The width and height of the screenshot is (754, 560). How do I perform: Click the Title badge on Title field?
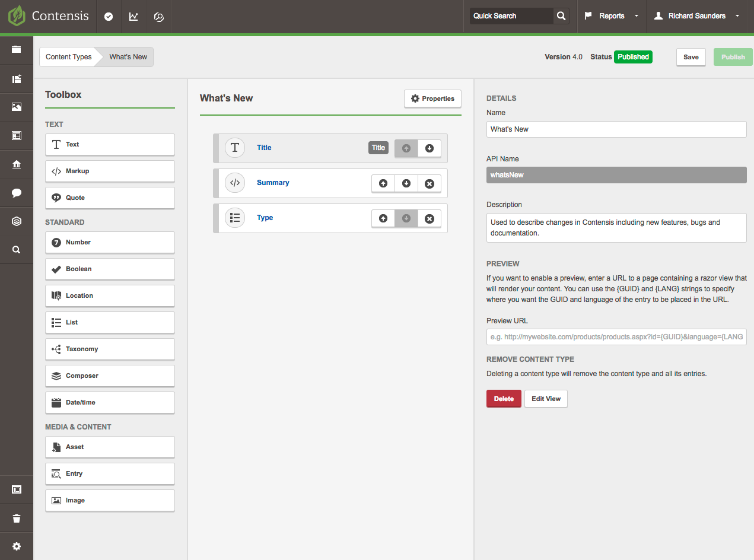click(378, 148)
